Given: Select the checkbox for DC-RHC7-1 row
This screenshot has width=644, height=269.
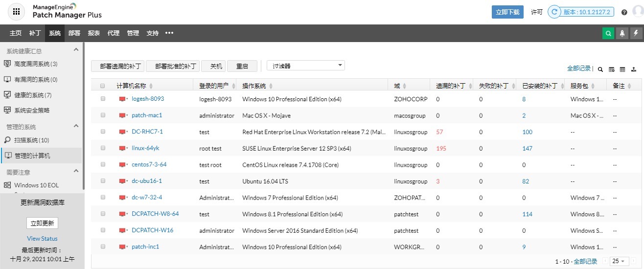Looking at the screenshot, I should point(103,132).
